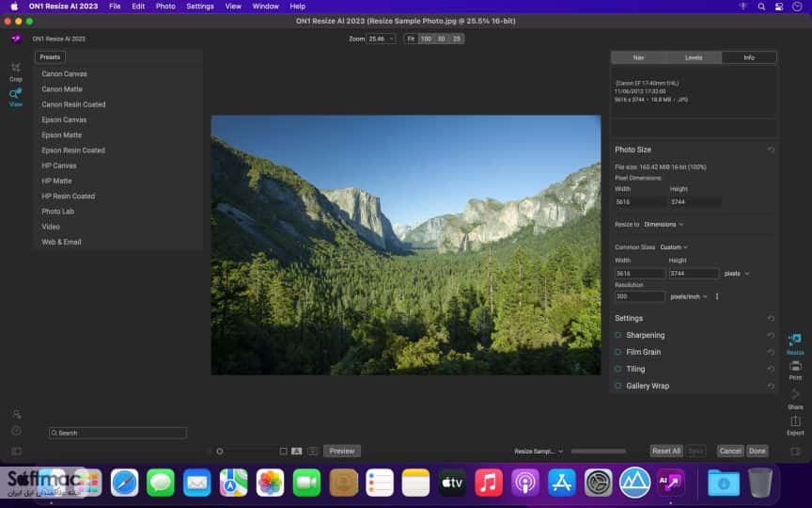The width and height of the screenshot is (812, 508).
Task: Click the help icon at lower left
Action: point(17,431)
